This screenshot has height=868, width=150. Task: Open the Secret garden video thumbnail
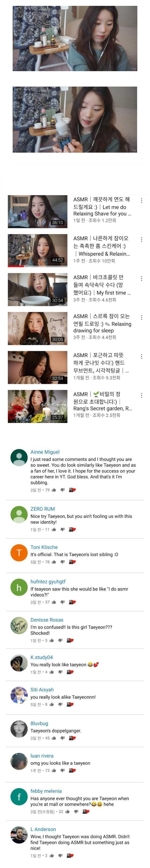click(37, 406)
